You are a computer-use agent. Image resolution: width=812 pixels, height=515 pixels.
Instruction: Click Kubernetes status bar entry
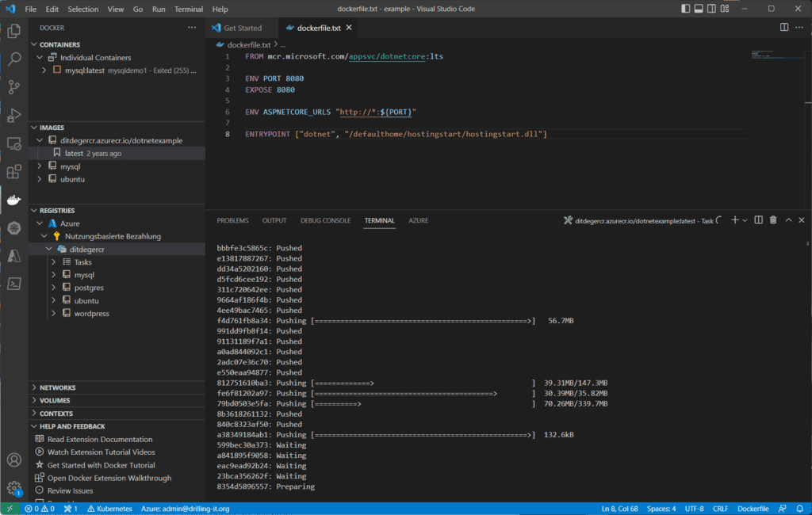click(109, 509)
